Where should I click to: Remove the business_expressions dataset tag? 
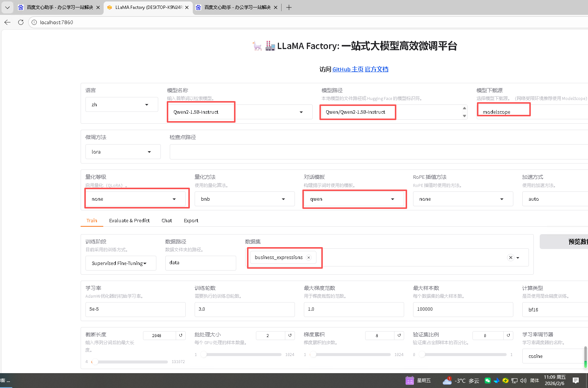pyautogui.click(x=309, y=257)
